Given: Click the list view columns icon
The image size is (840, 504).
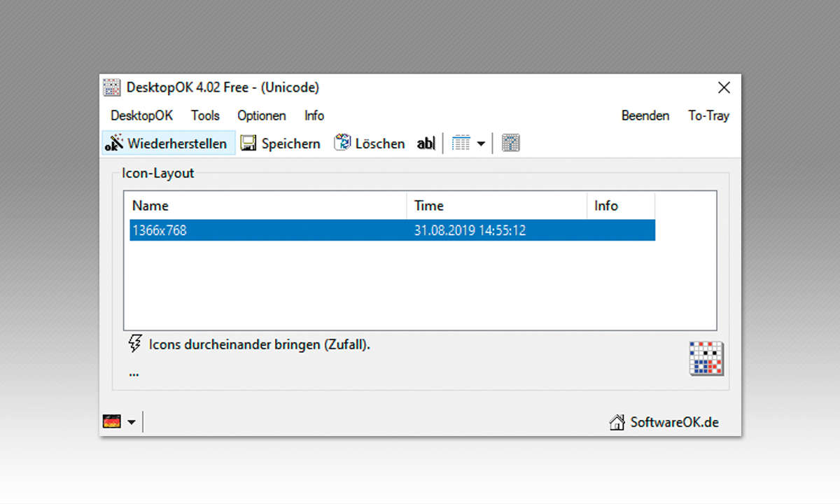Looking at the screenshot, I should pyautogui.click(x=461, y=143).
